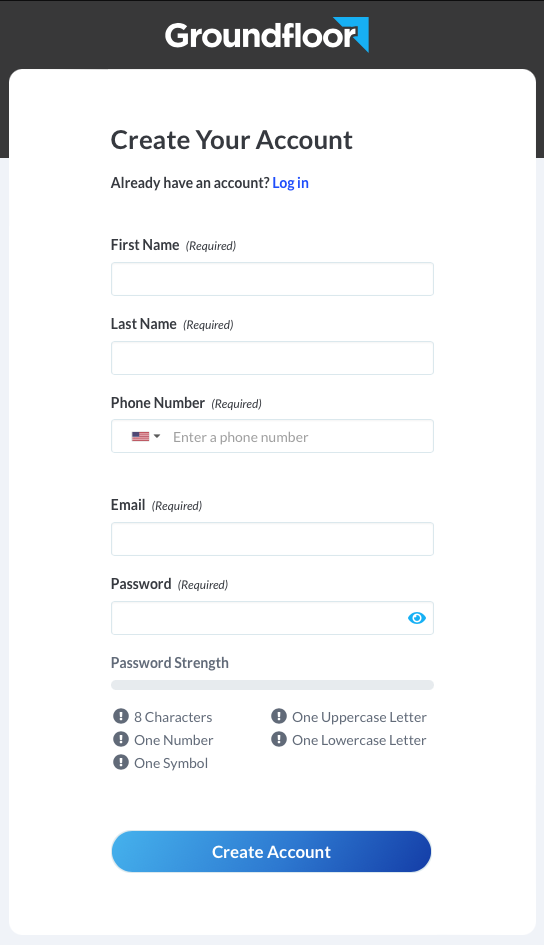Click the One Lowercase Letter warning icon

point(279,739)
